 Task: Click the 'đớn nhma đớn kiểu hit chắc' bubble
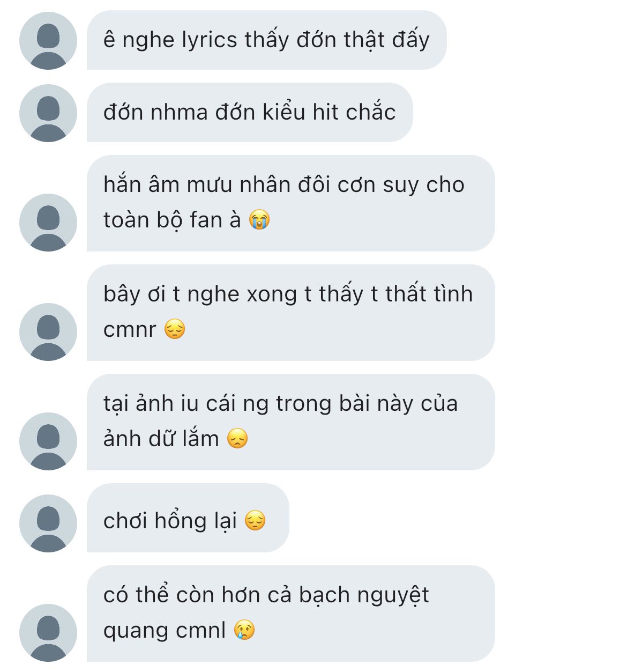(249, 113)
